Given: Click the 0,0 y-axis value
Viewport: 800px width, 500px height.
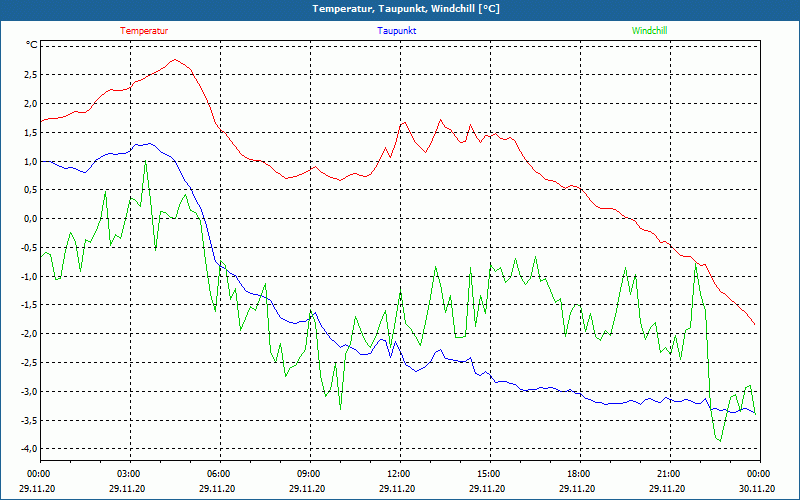Looking at the screenshot, I should pyautogui.click(x=31, y=218).
